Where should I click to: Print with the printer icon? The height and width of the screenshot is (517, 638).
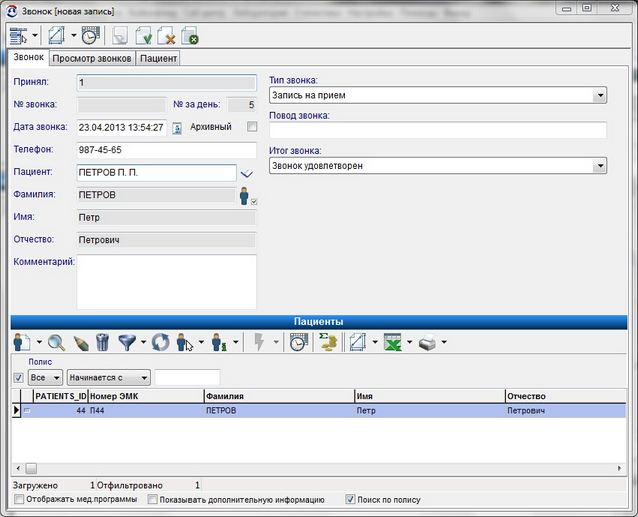tap(427, 342)
